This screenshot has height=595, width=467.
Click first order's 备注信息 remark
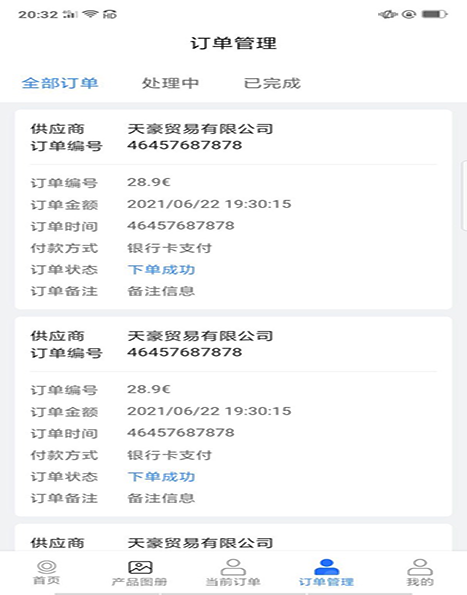click(161, 291)
